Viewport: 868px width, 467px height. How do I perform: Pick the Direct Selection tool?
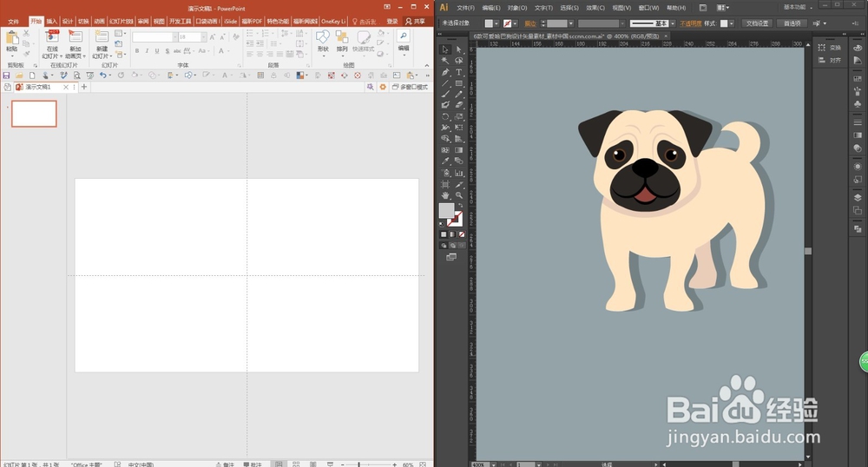[459, 49]
